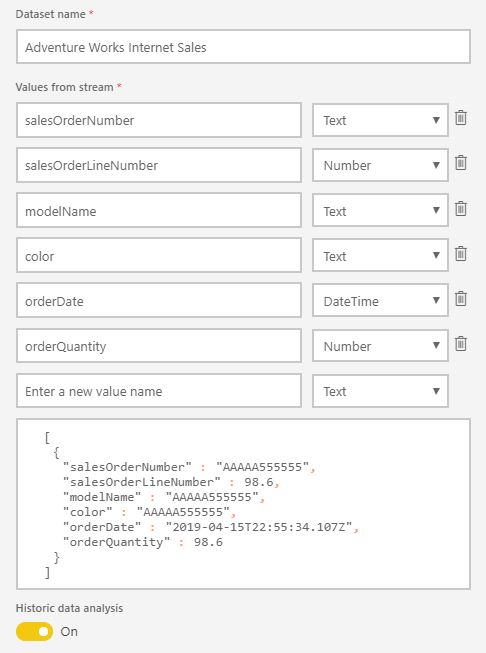Screen dimensions: 486x653
Task: Click the salesOrderNumber name field
Action: 159,120
